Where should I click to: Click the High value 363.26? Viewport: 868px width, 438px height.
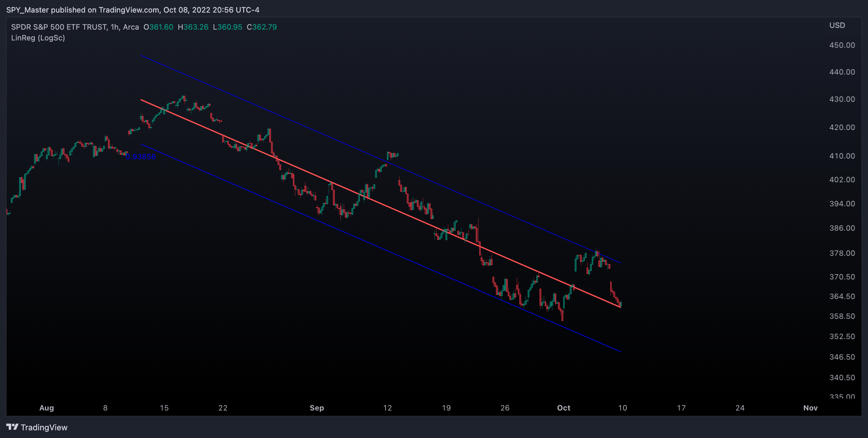(x=196, y=27)
